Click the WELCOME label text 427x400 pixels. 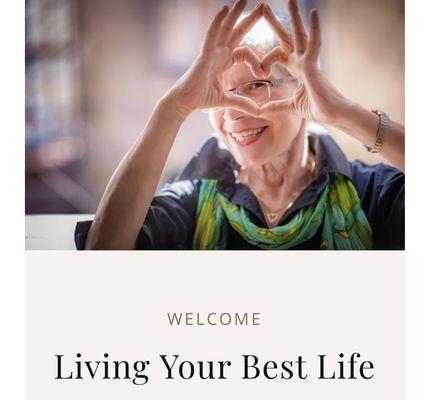[214, 319]
